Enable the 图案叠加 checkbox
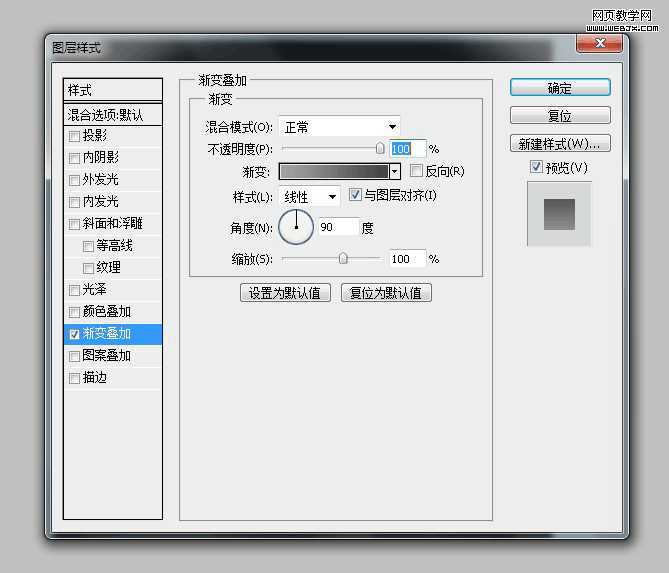The height and width of the screenshot is (573, 669). (74, 356)
